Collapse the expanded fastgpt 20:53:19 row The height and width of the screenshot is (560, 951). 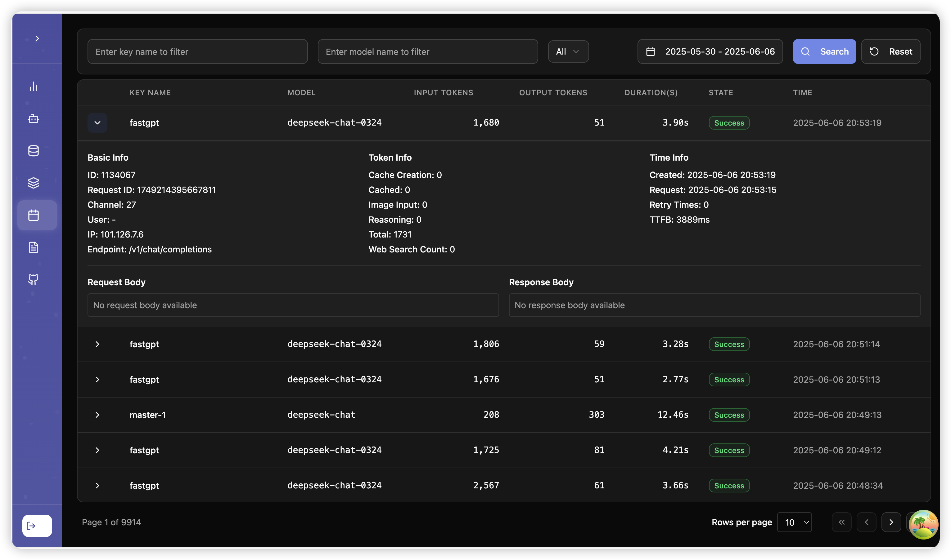pyautogui.click(x=97, y=123)
